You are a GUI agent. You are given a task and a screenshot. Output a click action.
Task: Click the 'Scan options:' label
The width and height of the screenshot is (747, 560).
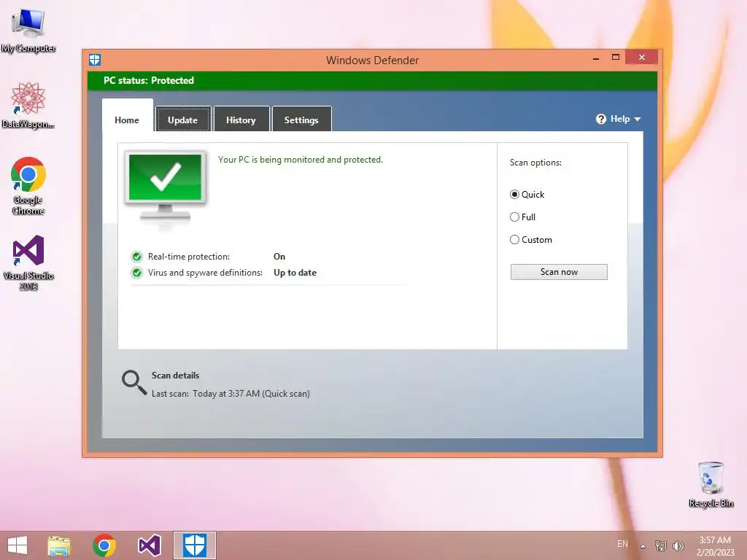click(535, 163)
